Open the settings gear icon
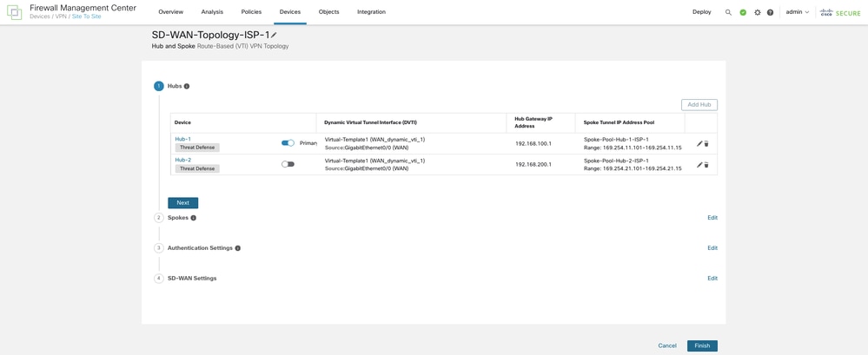Viewport: 868px width, 355px height. pyautogui.click(x=758, y=12)
